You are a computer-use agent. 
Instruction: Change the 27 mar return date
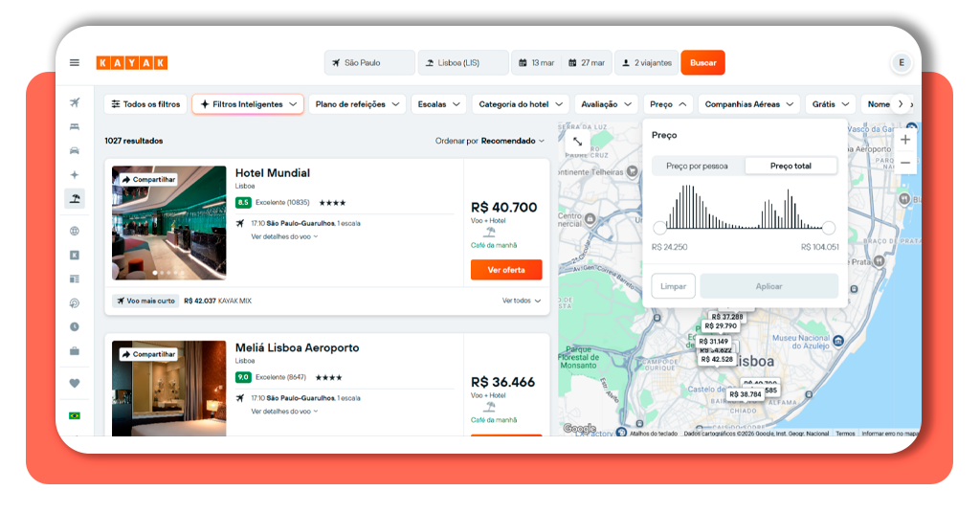point(587,62)
